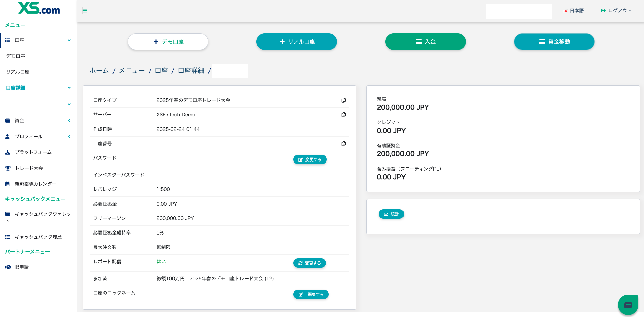This screenshot has height=322, width=644.
Task: Click ホーム in the breadcrumb
Action: 99,71
